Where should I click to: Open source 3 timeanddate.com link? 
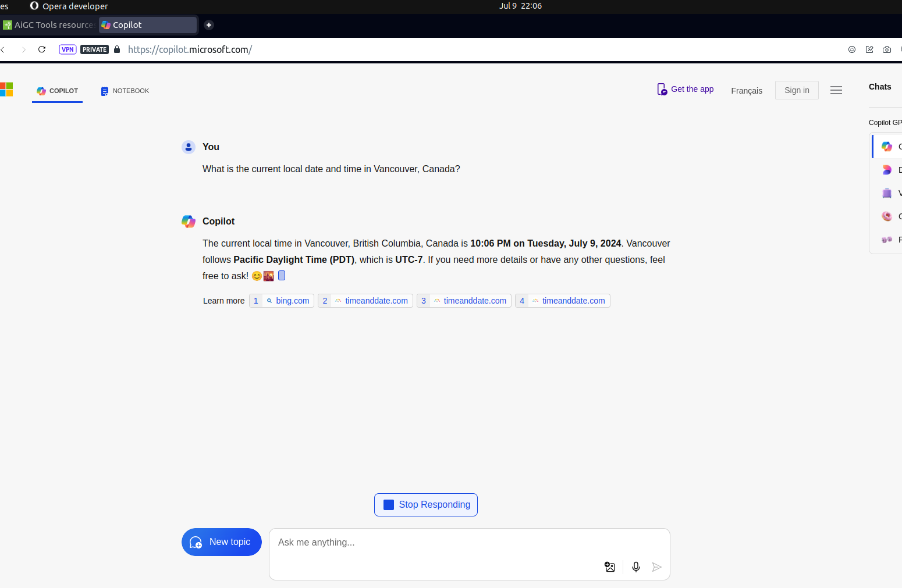[464, 301]
